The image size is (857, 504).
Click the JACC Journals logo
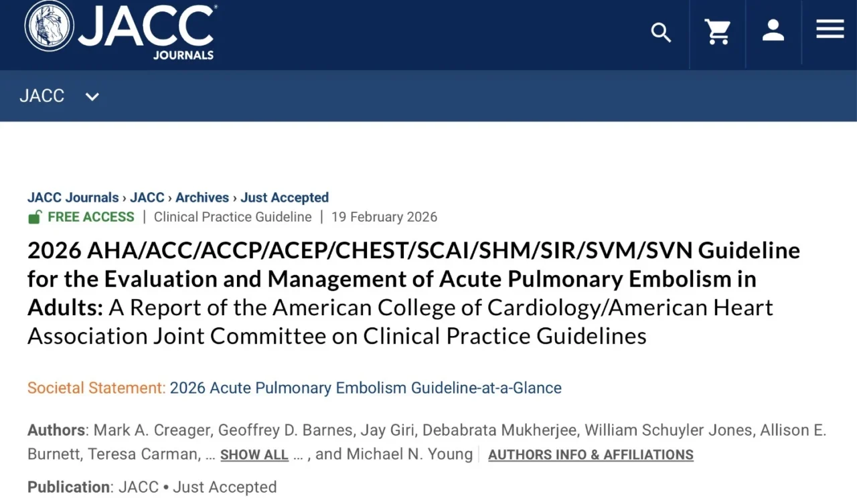point(121,31)
